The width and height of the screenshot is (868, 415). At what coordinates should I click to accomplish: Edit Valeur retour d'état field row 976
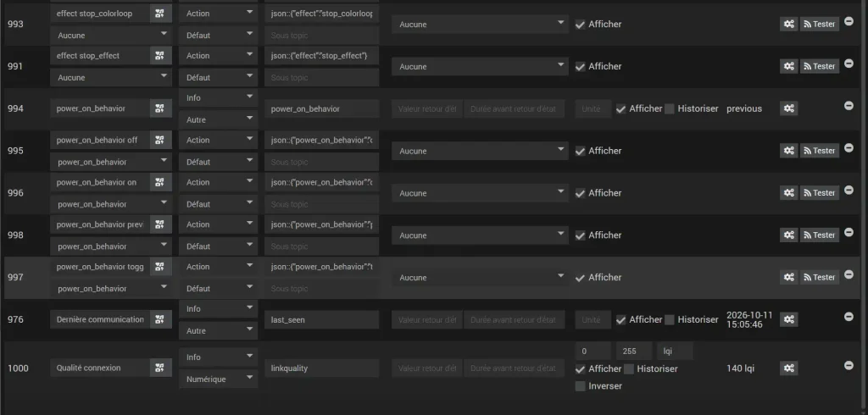pyautogui.click(x=427, y=320)
